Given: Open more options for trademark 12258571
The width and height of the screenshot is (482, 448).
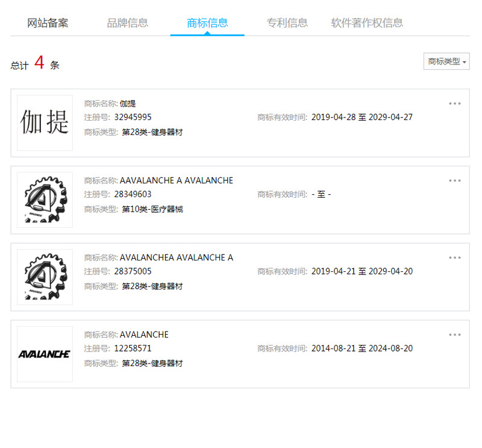Looking at the screenshot, I should [x=454, y=335].
